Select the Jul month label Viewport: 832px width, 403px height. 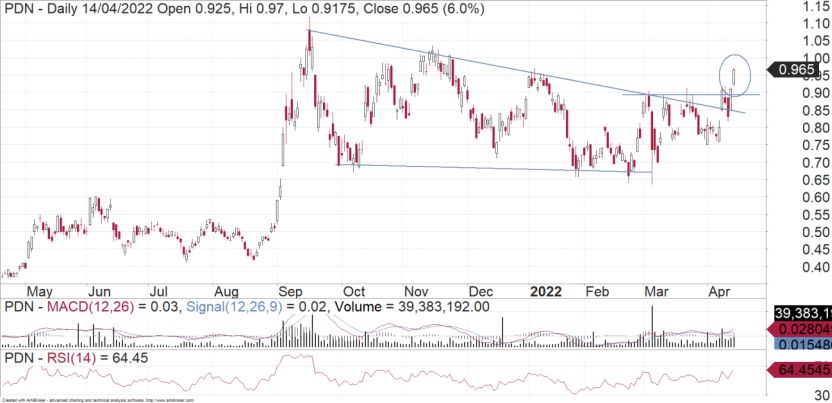point(159,292)
